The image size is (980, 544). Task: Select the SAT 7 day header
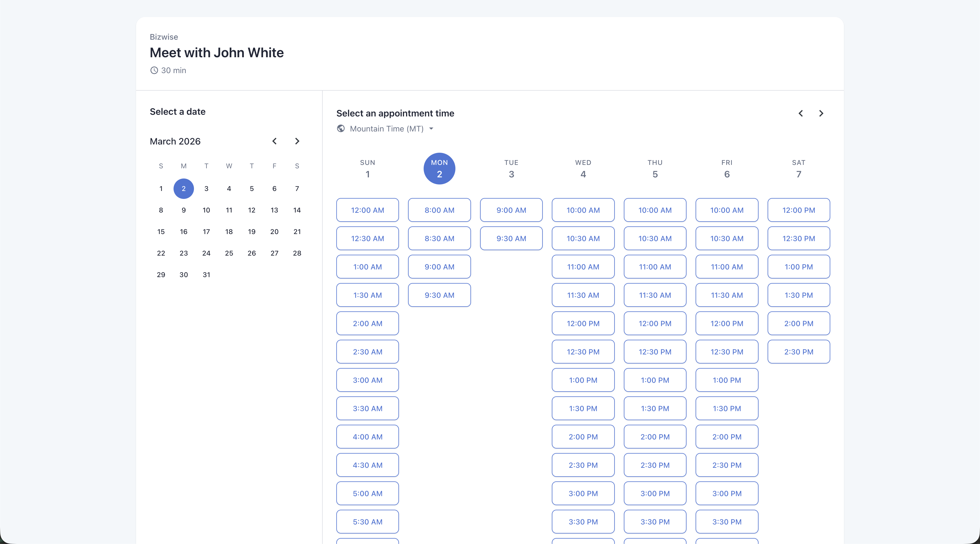(799, 169)
